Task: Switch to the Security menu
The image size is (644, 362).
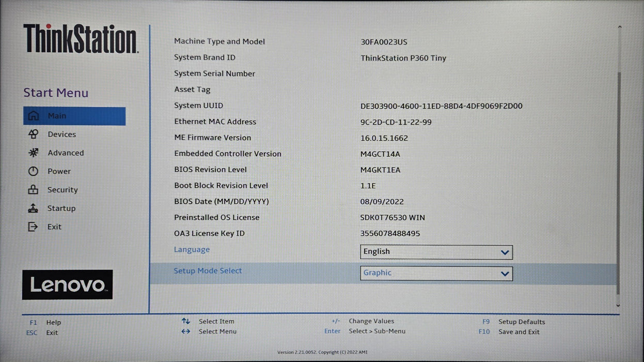Action: pos(62,190)
